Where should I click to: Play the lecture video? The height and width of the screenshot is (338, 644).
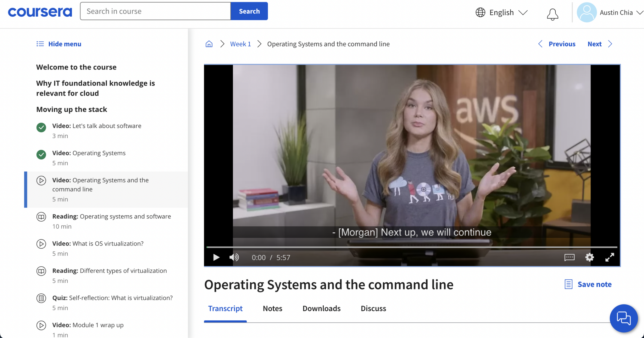point(216,258)
